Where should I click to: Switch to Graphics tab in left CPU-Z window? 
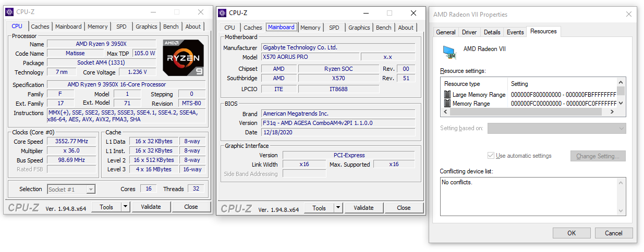point(147,27)
